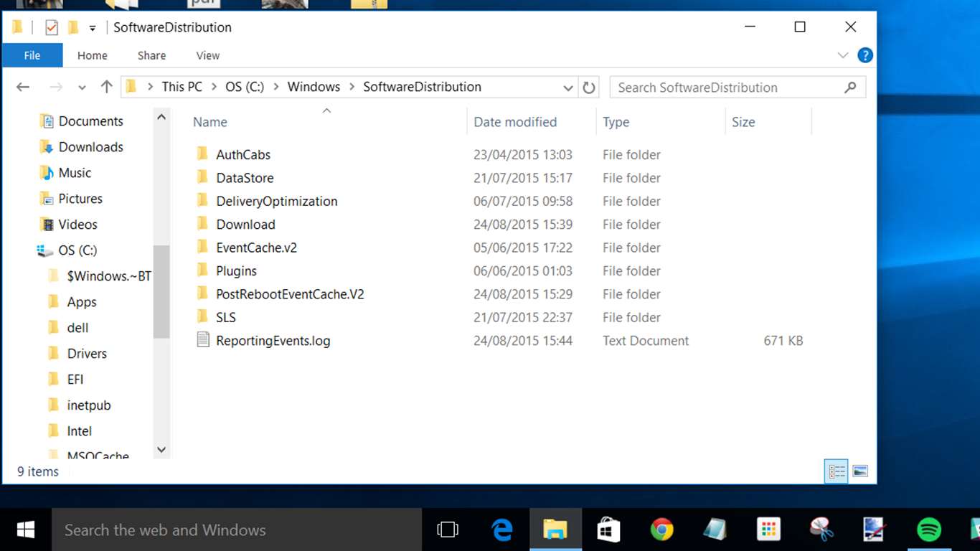980x551 pixels.
Task: Select the ReportingEvents.log file
Action: 273,341
